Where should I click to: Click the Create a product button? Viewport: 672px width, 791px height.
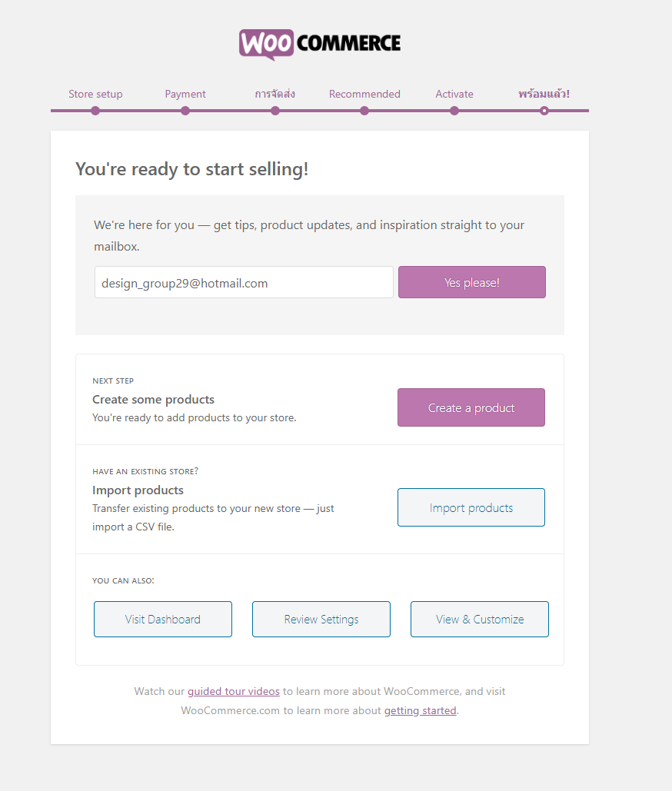tap(471, 407)
